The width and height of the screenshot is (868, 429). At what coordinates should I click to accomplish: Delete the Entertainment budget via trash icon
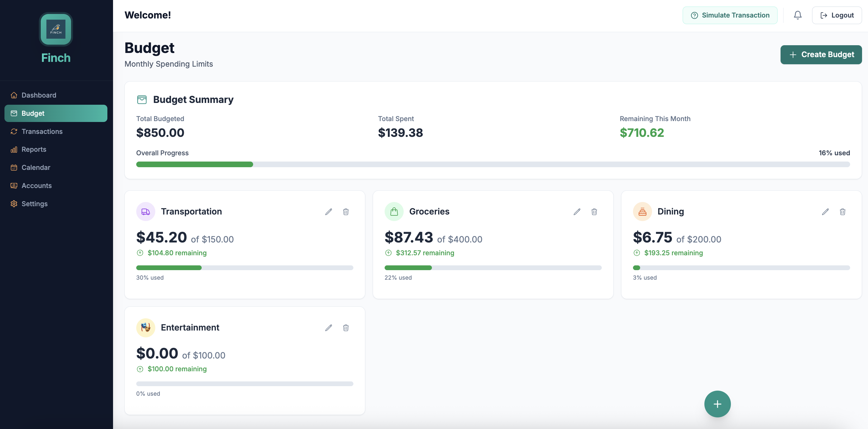(346, 328)
